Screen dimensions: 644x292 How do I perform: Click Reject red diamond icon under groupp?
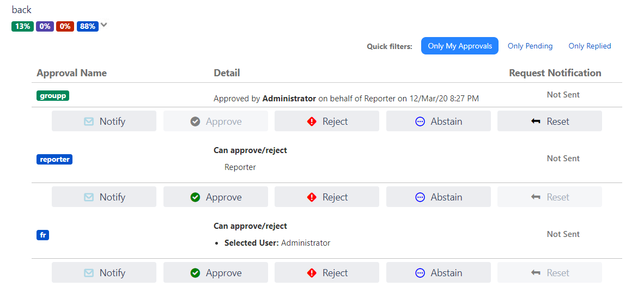[x=312, y=121]
